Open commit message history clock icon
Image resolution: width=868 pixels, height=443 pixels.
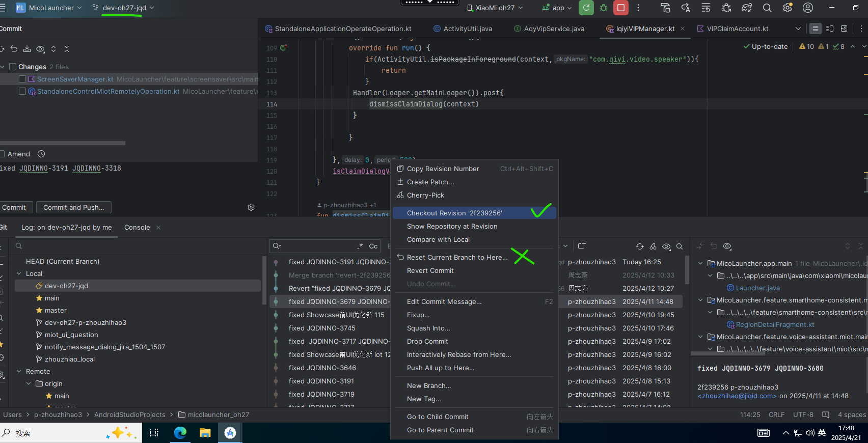tap(41, 154)
